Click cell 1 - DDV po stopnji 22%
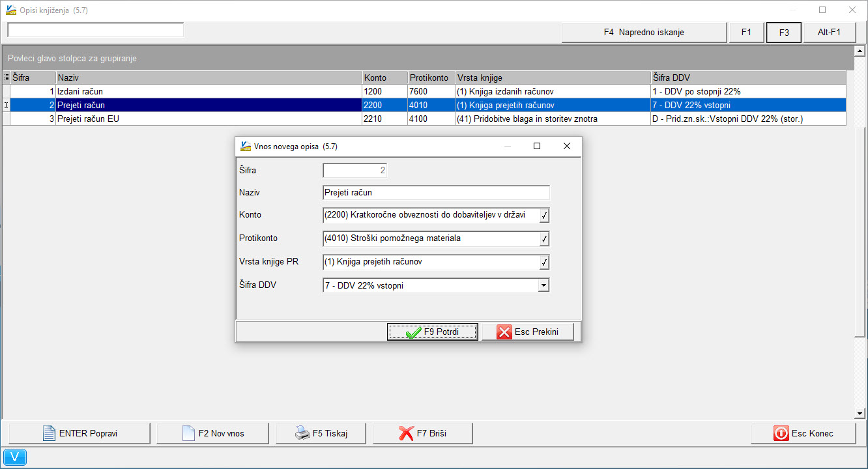The height and width of the screenshot is (469, 868). 748,91
